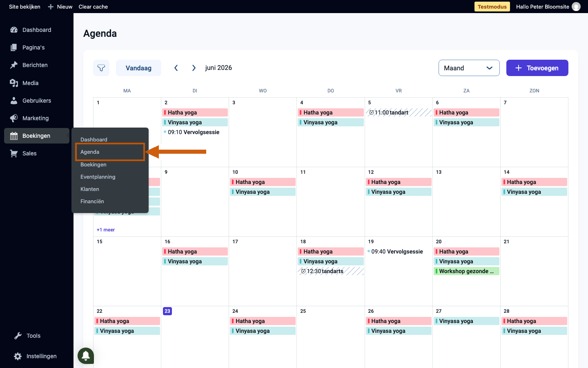588x368 pixels.
Task: Click the Tools wrench icon
Action: coord(18,336)
